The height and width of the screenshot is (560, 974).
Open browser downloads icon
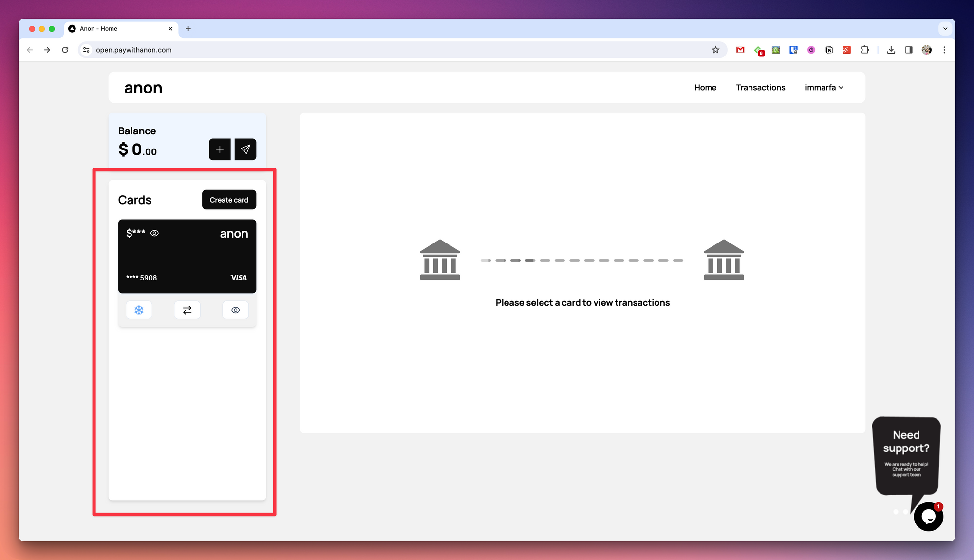891,50
